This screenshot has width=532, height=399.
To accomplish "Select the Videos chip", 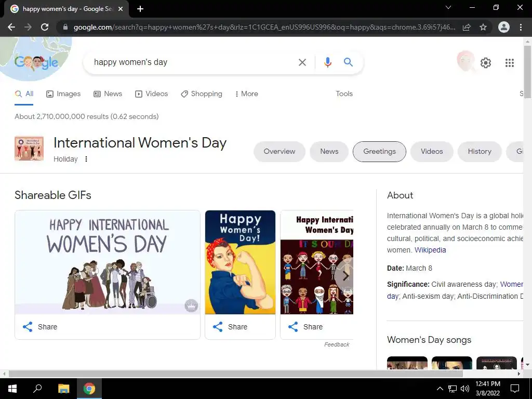I will click(x=432, y=152).
